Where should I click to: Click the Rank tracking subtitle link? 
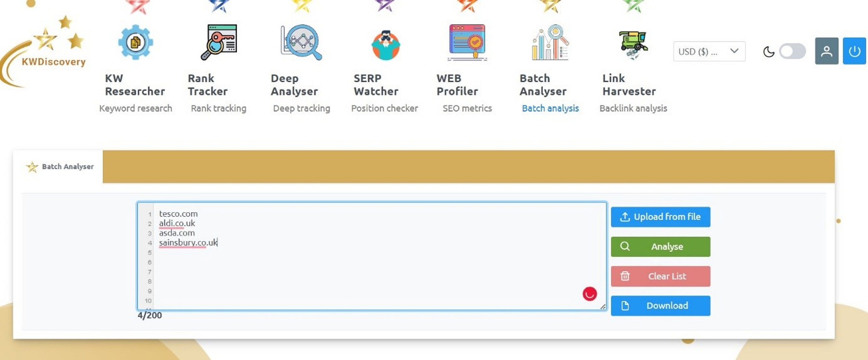(219, 108)
